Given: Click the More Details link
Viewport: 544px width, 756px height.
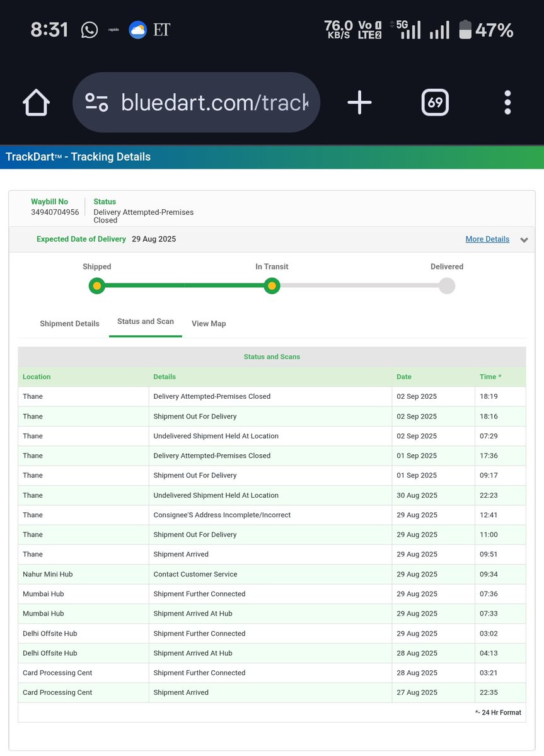Looking at the screenshot, I should coord(487,239).
